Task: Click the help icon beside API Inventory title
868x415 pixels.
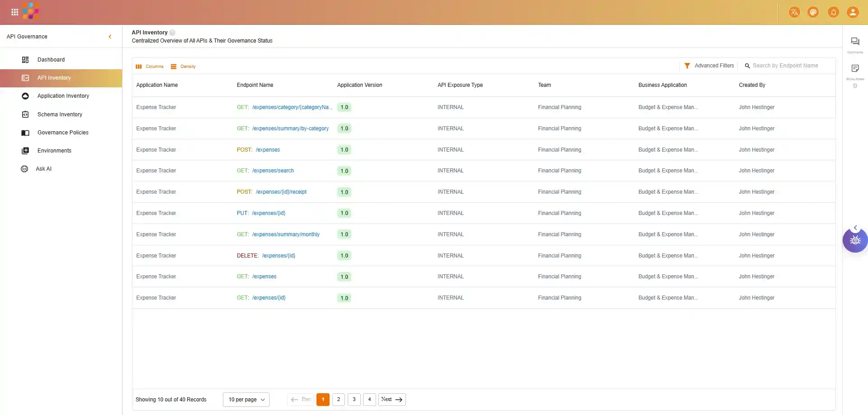Action: pos(172,33)
